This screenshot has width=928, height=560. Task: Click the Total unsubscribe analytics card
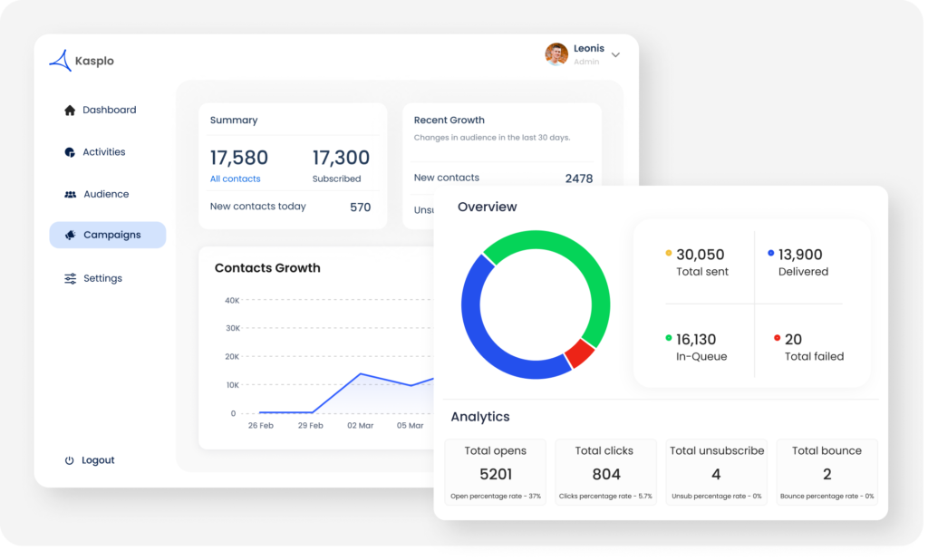tap(716, 472)
